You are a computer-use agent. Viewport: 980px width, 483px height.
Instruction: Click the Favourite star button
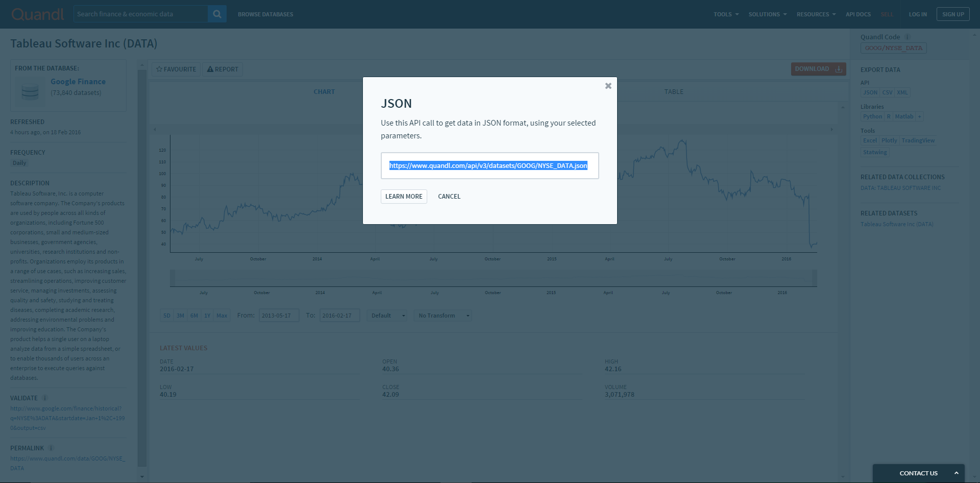click(176, 69)
